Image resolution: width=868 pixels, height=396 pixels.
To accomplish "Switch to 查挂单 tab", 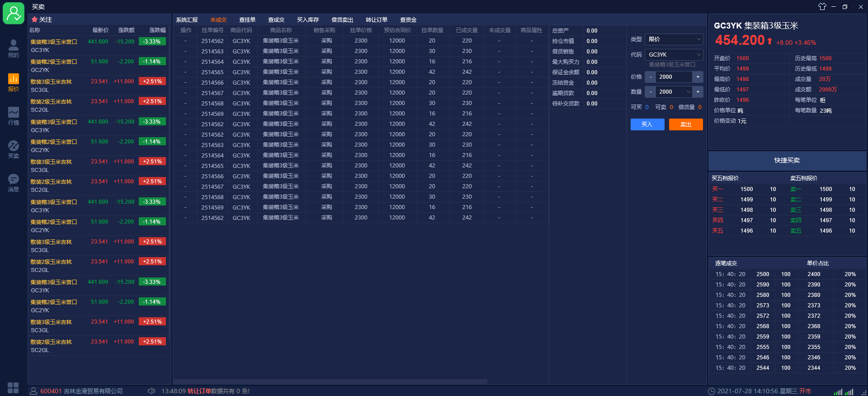I will tap(247, 20).
